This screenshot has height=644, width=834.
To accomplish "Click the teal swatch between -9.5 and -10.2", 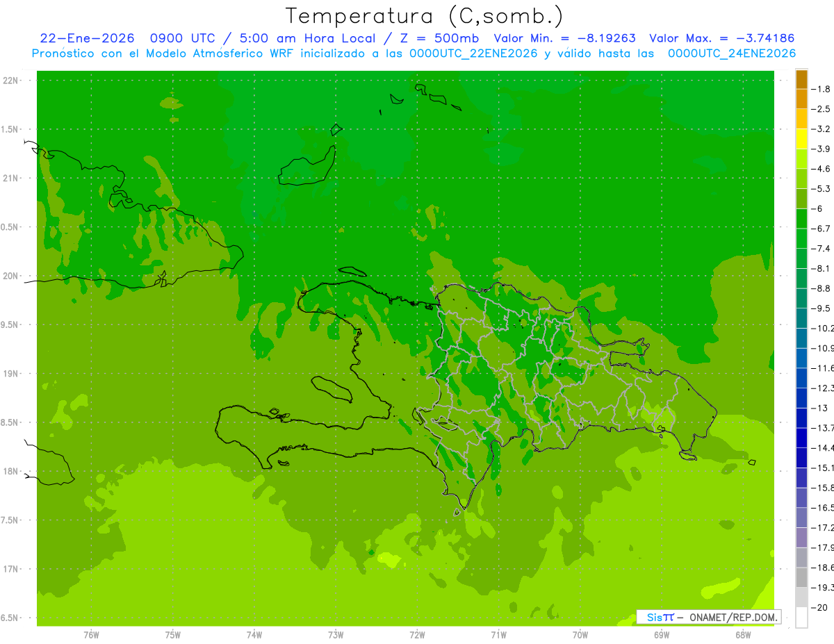I will coord(801,317).
